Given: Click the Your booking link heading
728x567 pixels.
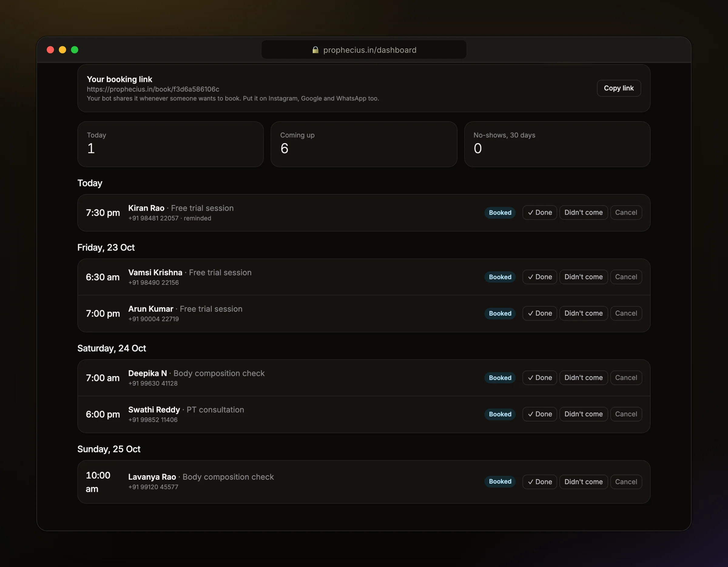Looking at the screenshot, I should point(119,79).
